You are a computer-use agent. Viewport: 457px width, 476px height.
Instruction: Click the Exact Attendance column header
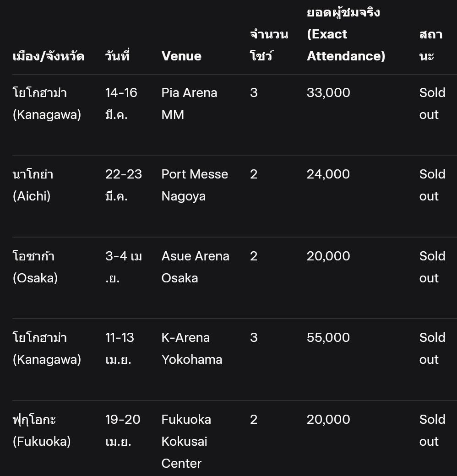click(x=346, y=34)
